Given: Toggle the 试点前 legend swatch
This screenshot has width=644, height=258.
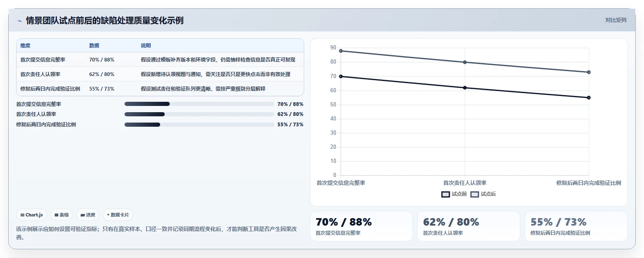Looking at the screenshot, I should coord(445,194).
